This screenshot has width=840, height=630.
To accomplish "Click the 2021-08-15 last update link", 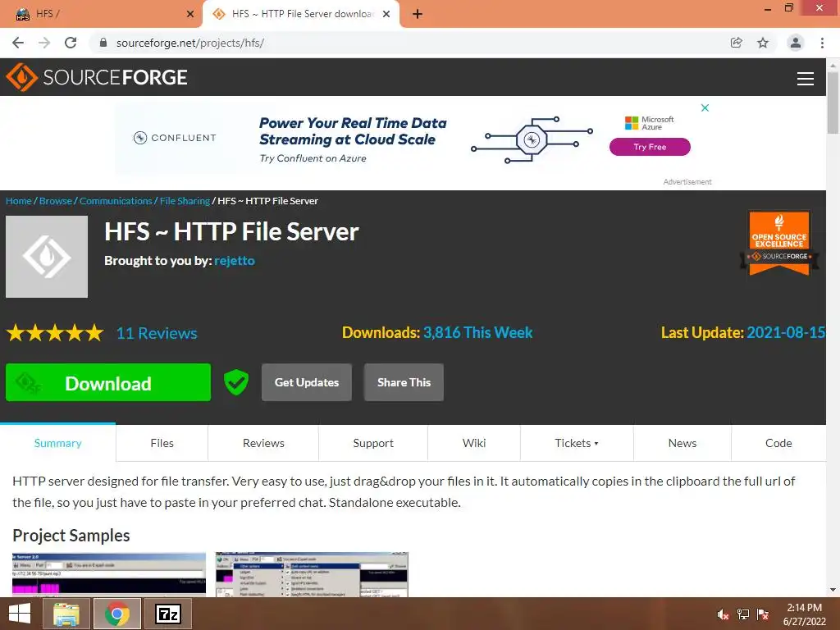I will click(786, 333).
